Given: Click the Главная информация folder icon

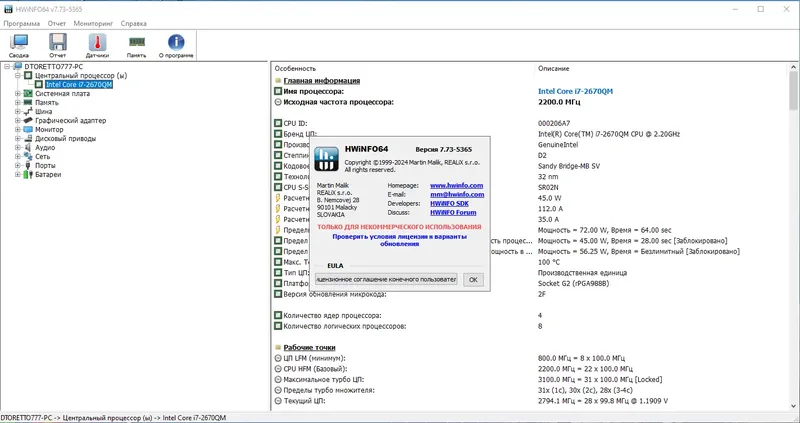Looking at the screenshot, I should 278,81.
